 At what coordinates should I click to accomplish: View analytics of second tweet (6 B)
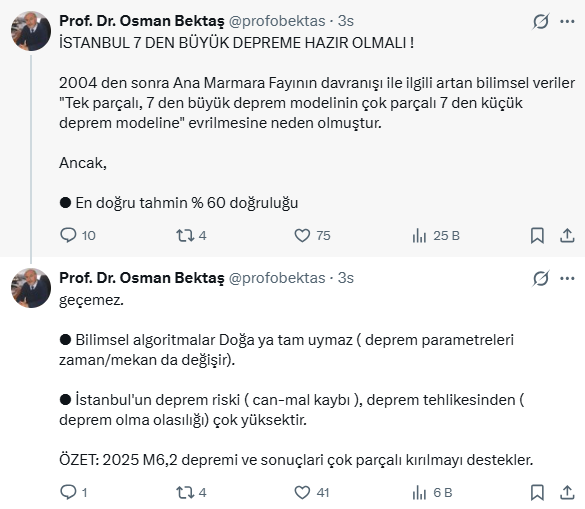pos(432,493)
